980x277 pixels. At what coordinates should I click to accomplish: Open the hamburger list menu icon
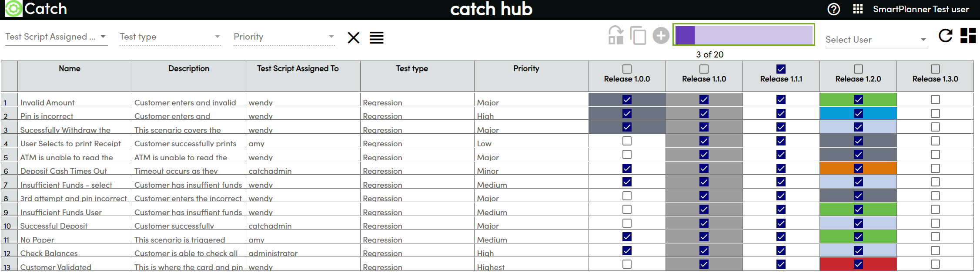click(x=377, y=38)
